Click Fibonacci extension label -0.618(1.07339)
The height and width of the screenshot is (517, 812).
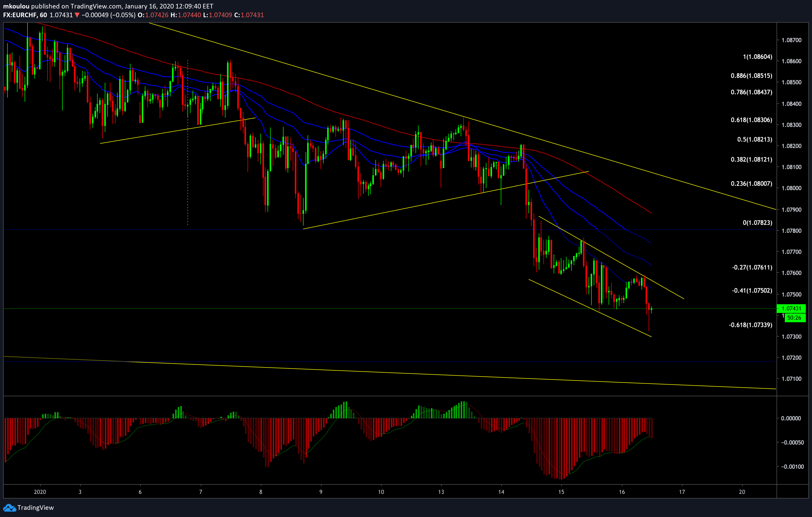click(x=750, y=325)
